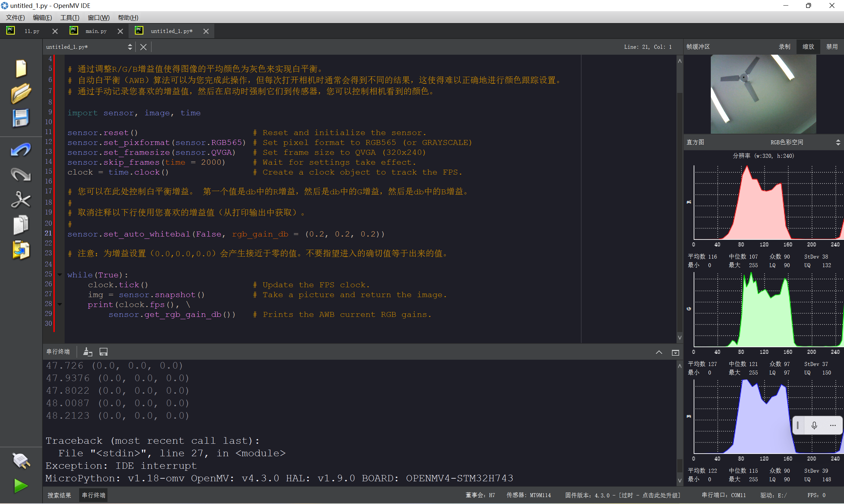The height and width of the screenshot is (504, 844).
Task: Close the untitled_1.py* tab
Action: (x=206, y=31)
